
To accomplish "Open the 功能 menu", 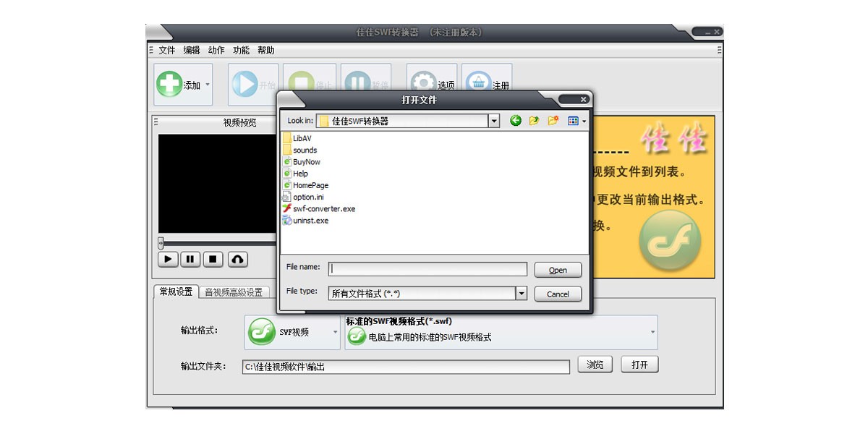I will point(241,51).
